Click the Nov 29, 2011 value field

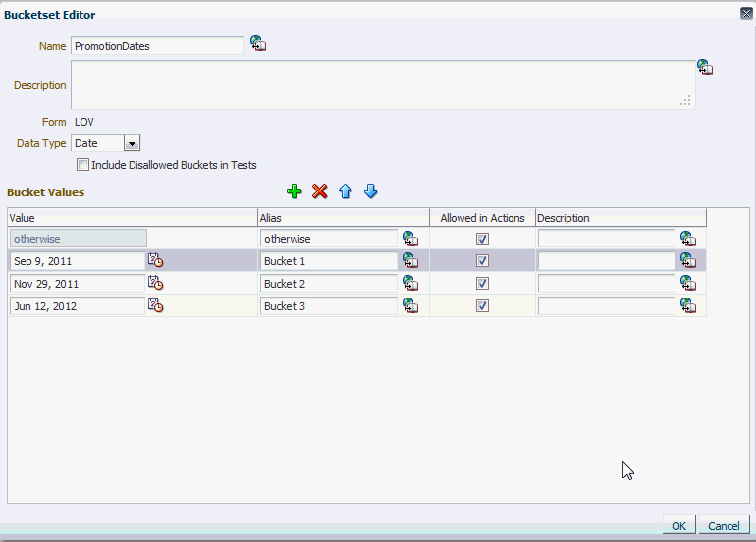coord(78,284)
